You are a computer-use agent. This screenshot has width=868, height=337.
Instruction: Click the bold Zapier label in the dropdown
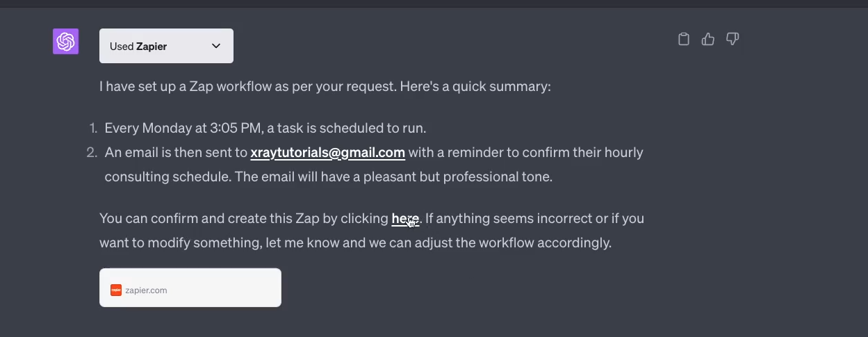[x=152, y=47]
